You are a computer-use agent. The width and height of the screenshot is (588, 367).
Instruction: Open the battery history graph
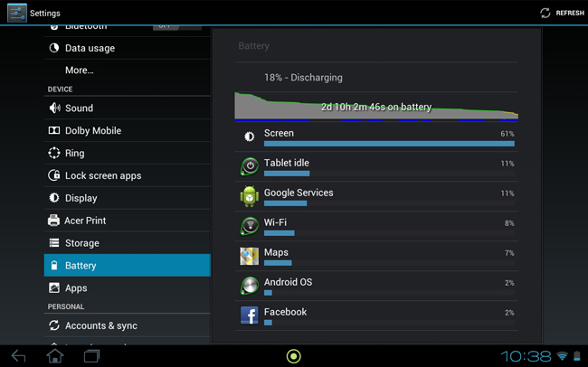click(376, 107)
